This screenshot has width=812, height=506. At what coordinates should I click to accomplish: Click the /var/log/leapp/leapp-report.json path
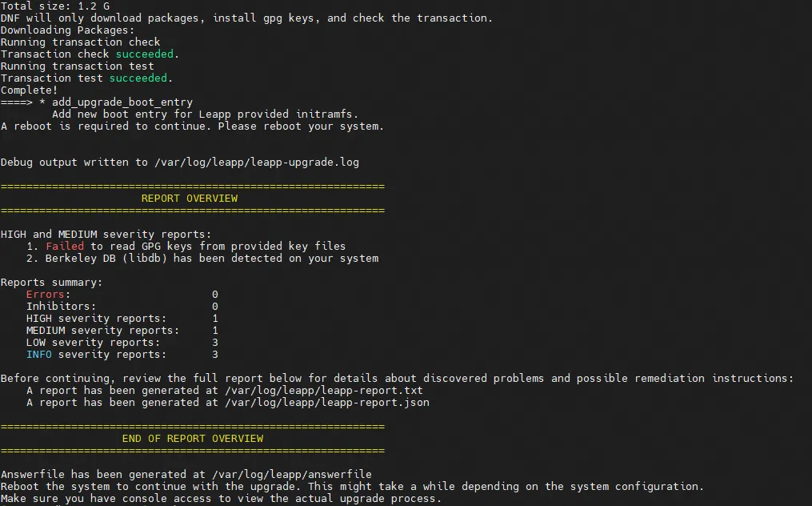point(326,402)
